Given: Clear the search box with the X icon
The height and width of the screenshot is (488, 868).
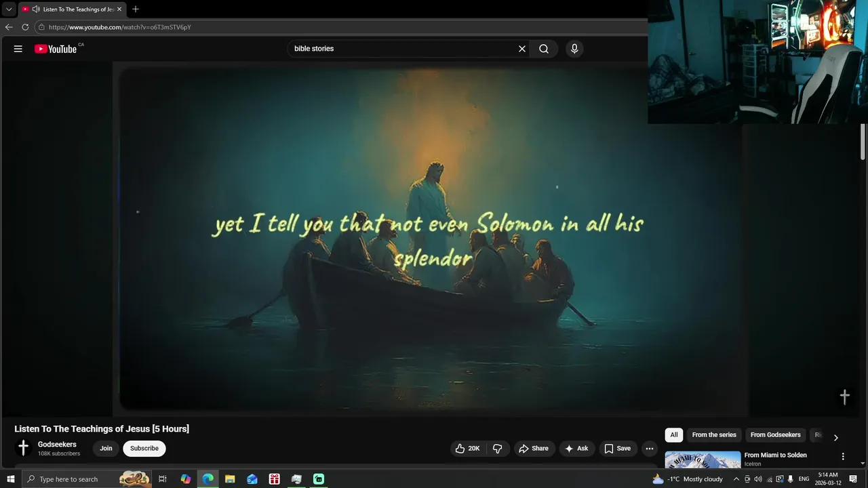Looking at the screenshot, I should (522, 49).
